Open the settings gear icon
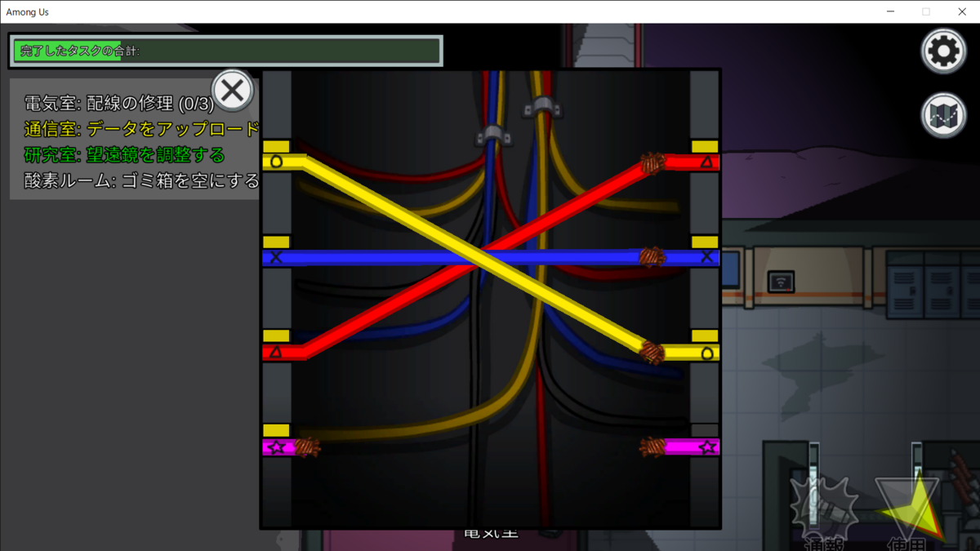Image resolution: width=980 pixels, height=551 pixels. (943, 52)
